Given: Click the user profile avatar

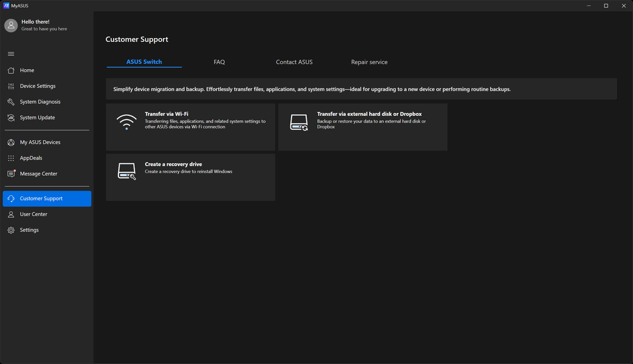Looking at the screenshot, I should coord(11,25).
